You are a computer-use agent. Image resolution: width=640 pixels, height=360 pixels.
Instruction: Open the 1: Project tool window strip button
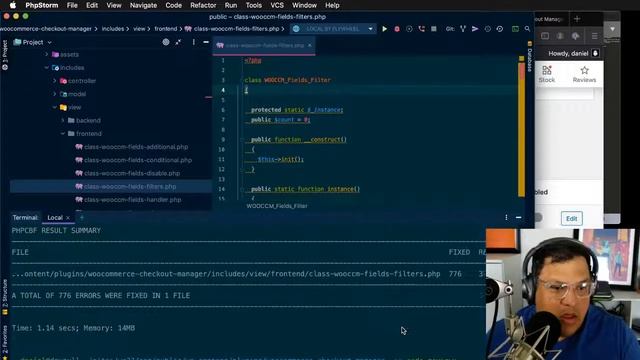(5, 55)
